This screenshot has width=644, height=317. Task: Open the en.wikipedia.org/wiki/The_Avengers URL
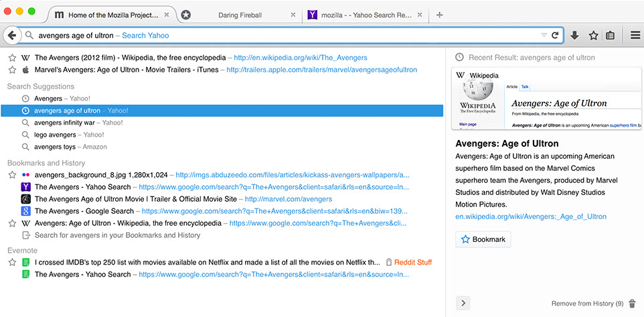300,58
